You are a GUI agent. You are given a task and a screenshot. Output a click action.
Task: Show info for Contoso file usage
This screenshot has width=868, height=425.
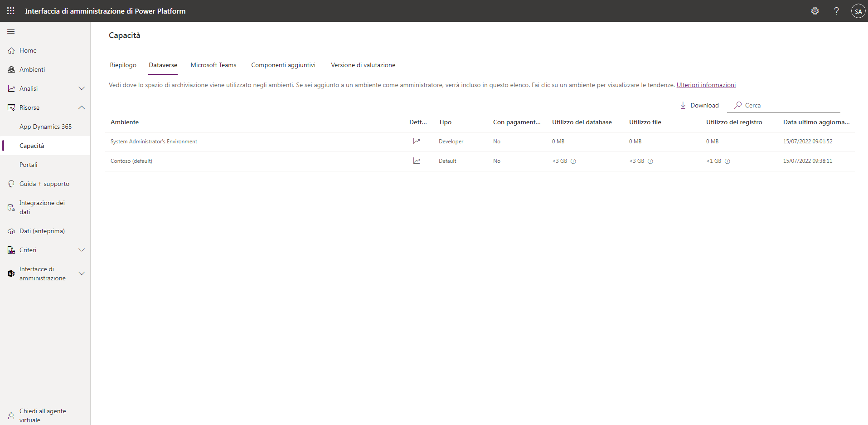pos(650,161)
